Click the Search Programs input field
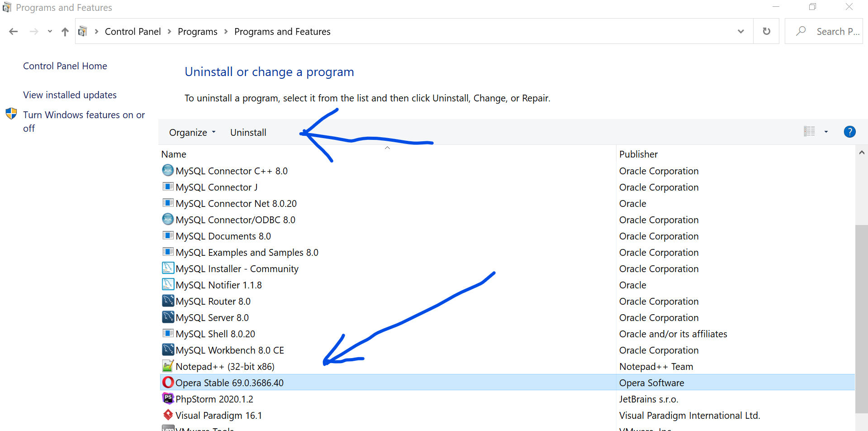The width and height of the screenshot is (868, 431). tap(837, 32)
